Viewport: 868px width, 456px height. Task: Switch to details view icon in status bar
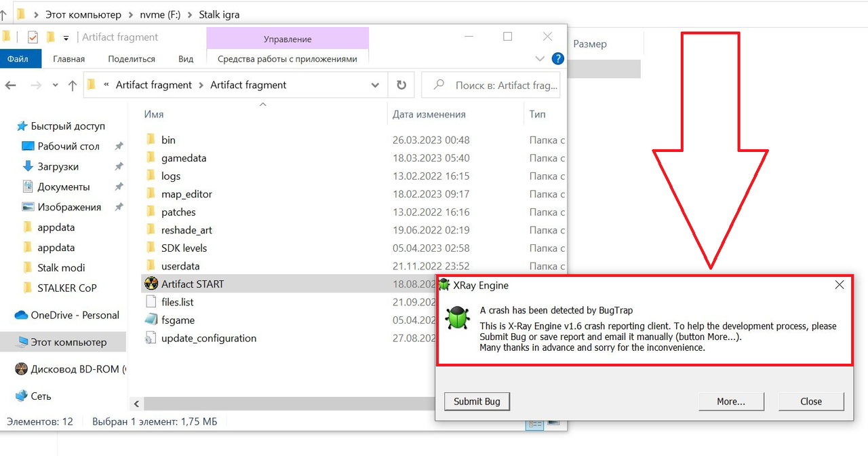click(x=535, y=423)
